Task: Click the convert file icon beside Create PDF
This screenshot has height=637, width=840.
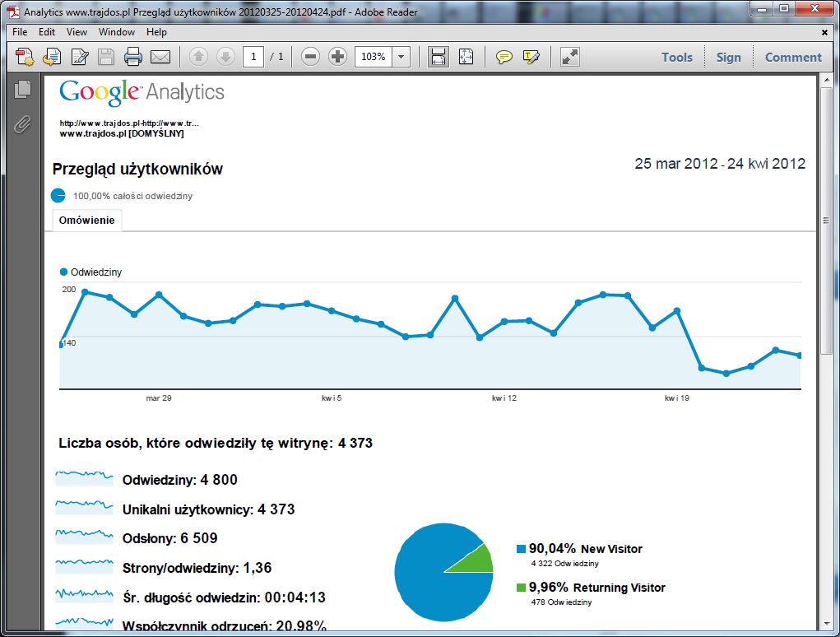Action: click(x=52, y=57)
